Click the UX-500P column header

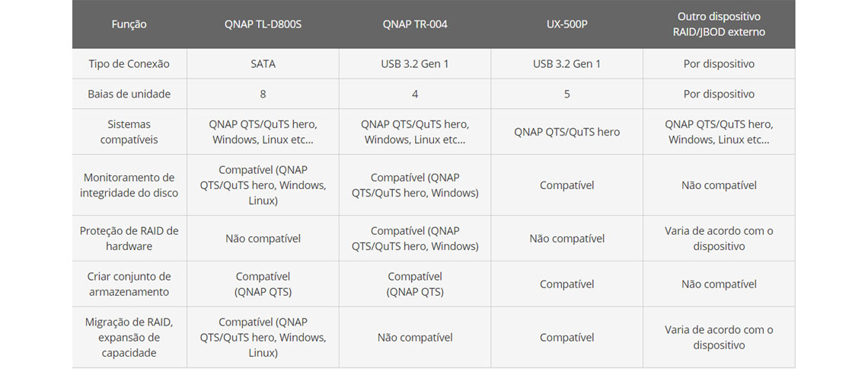click(566, 24)
